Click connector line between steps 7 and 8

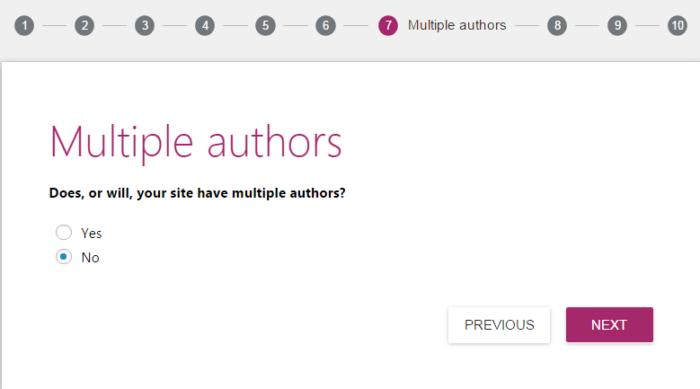527,25
